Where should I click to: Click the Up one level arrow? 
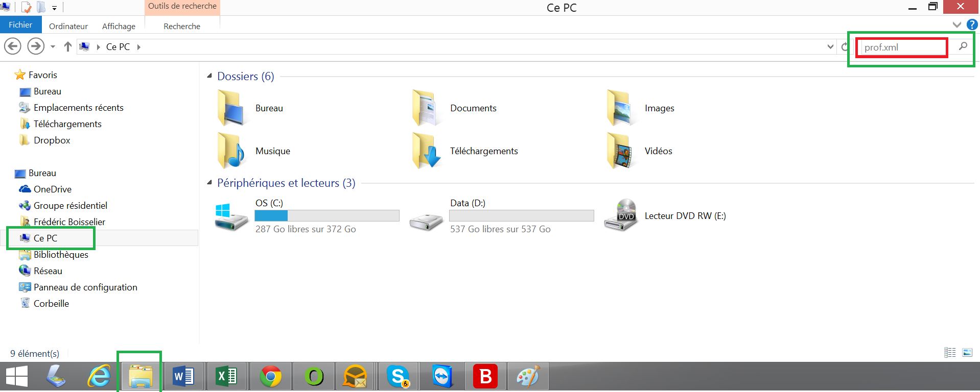click(x=67, y=46)
